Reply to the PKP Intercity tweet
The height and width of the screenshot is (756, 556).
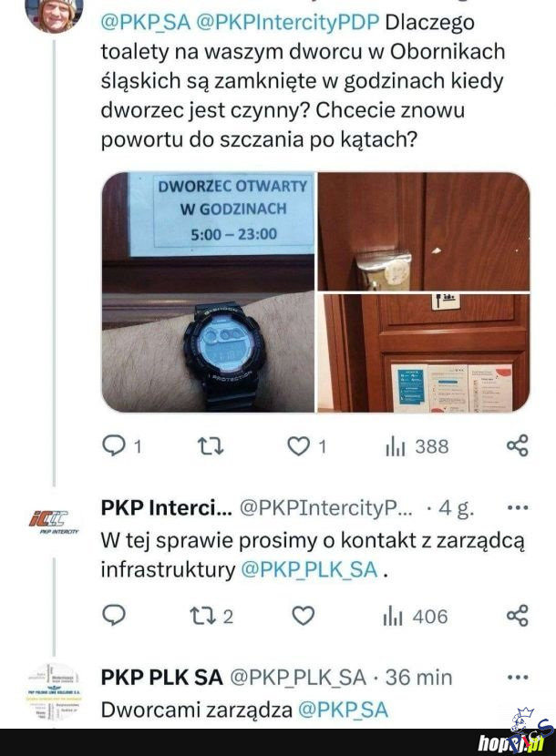(x=114, y=615)
